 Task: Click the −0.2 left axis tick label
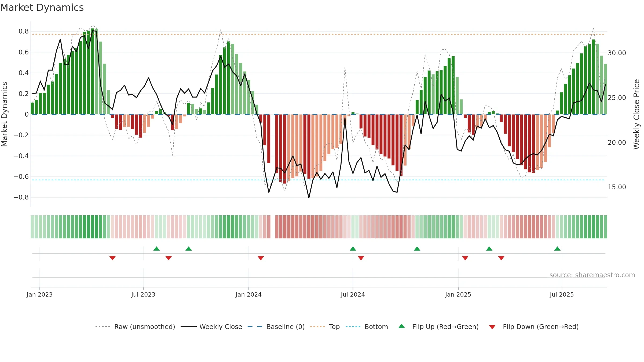point(21,135)
